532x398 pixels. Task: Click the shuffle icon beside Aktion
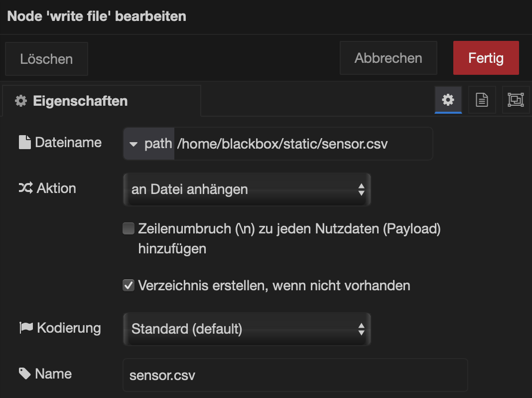click(x=26, y=189)
